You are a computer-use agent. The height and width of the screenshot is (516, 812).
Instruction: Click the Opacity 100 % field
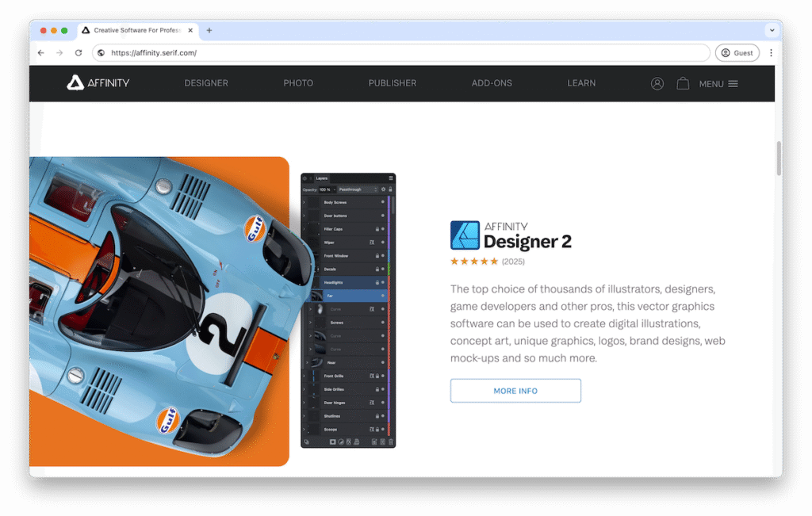325,189
